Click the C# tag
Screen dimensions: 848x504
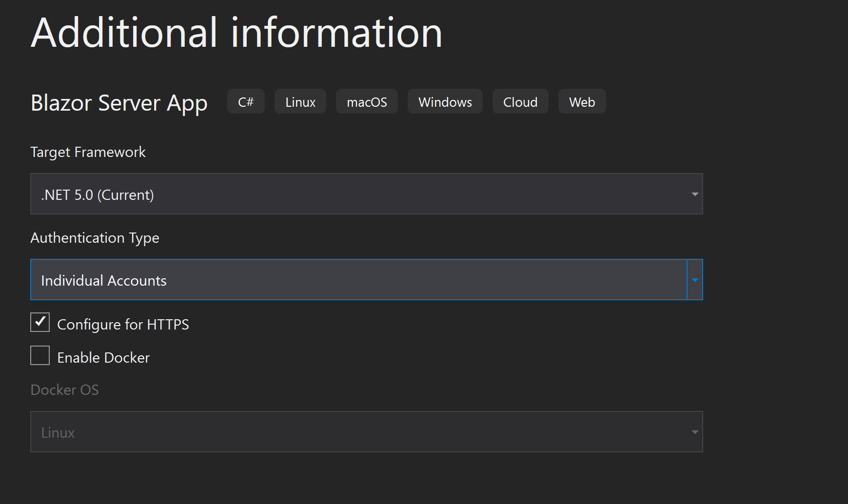coord(246,101)
